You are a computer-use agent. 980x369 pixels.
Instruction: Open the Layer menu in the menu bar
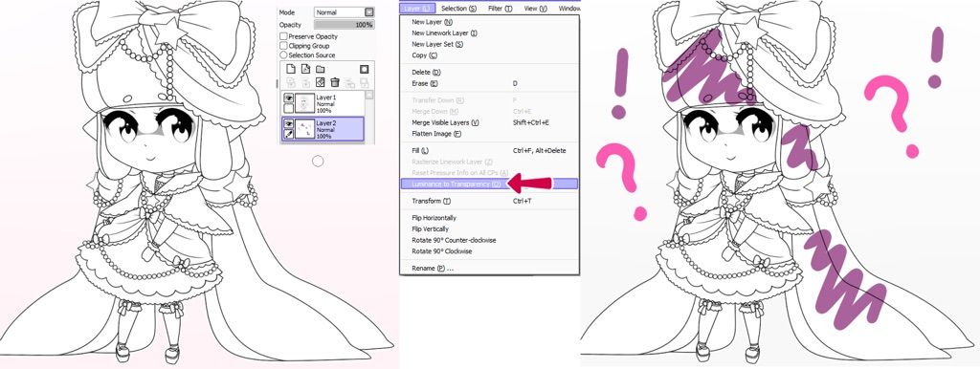[x=417, y=8]
